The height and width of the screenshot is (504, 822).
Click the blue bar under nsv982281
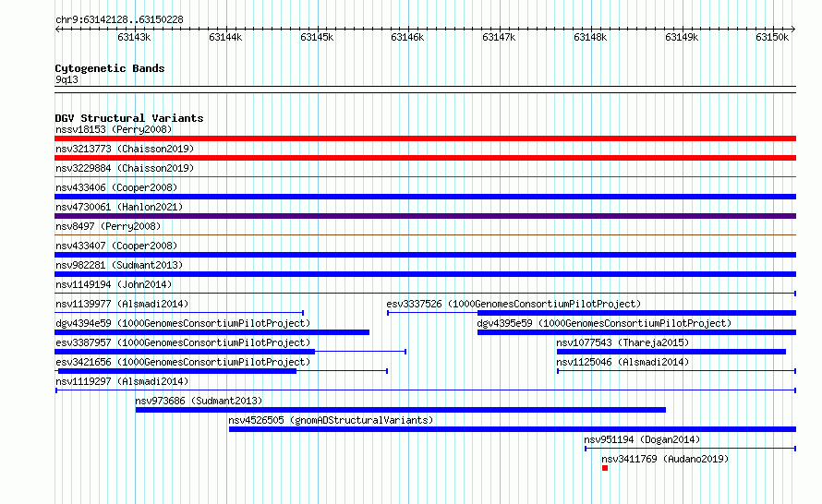pyautogui.click(x=425, y=274)
